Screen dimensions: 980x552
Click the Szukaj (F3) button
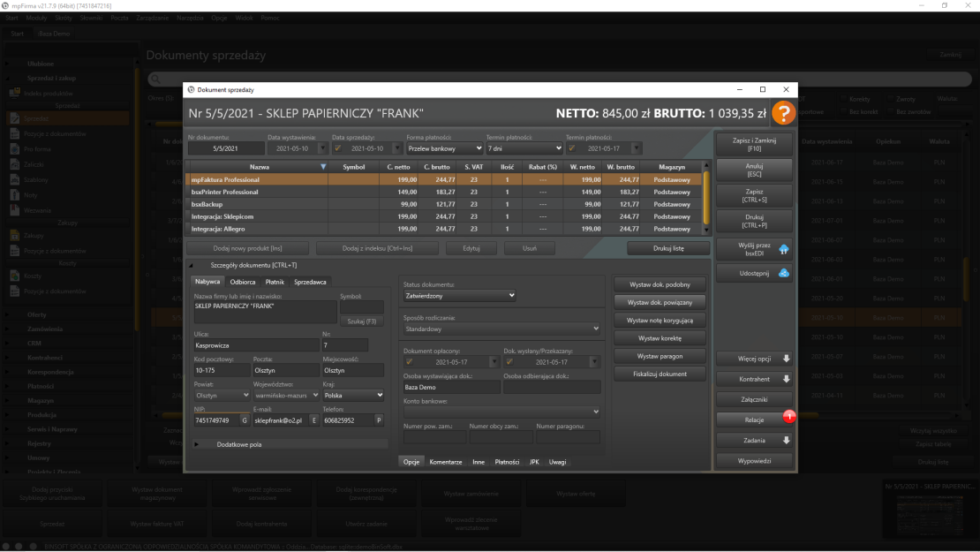[362, 321]
